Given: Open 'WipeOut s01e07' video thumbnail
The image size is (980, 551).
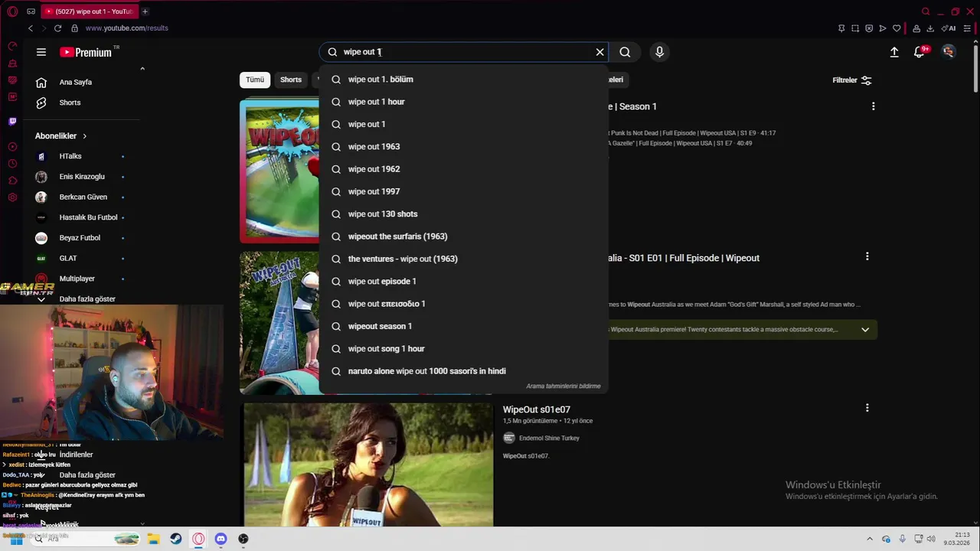Looking at the screenshot, I should 368,465.
